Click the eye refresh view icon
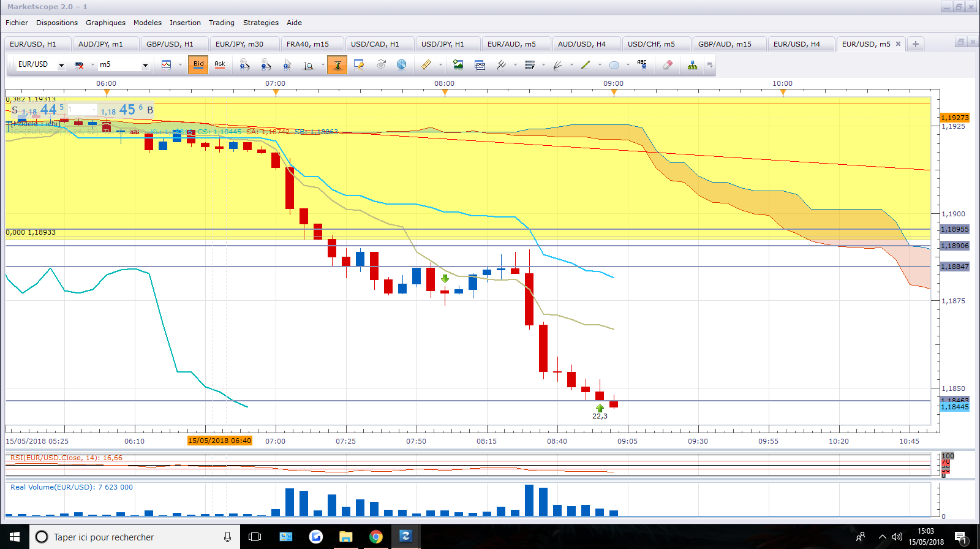 pos(381,64)
